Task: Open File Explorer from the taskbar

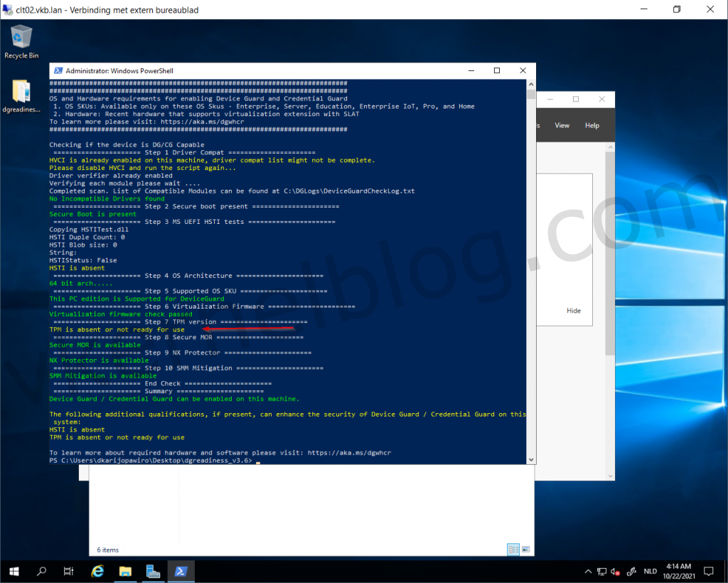Action: pyautogui.click(x=125, y=571)
